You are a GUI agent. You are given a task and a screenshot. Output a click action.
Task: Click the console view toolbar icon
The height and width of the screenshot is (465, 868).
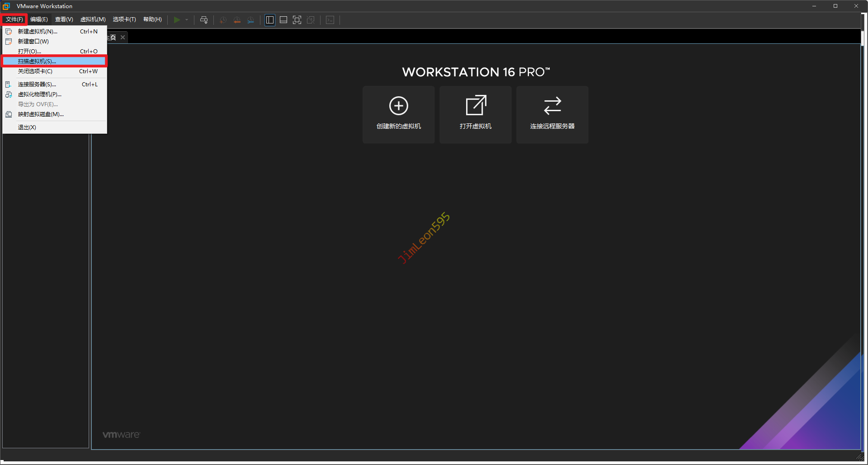[330, 20]
